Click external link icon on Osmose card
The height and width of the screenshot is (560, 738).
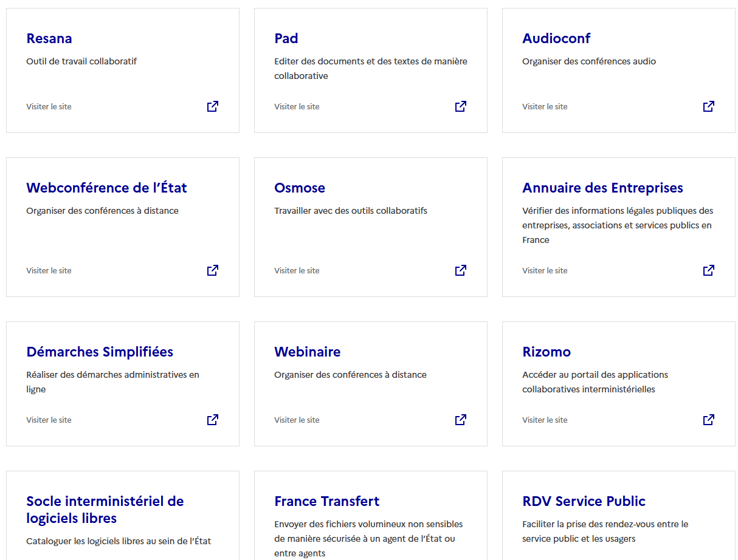click(x=461, y=270)
